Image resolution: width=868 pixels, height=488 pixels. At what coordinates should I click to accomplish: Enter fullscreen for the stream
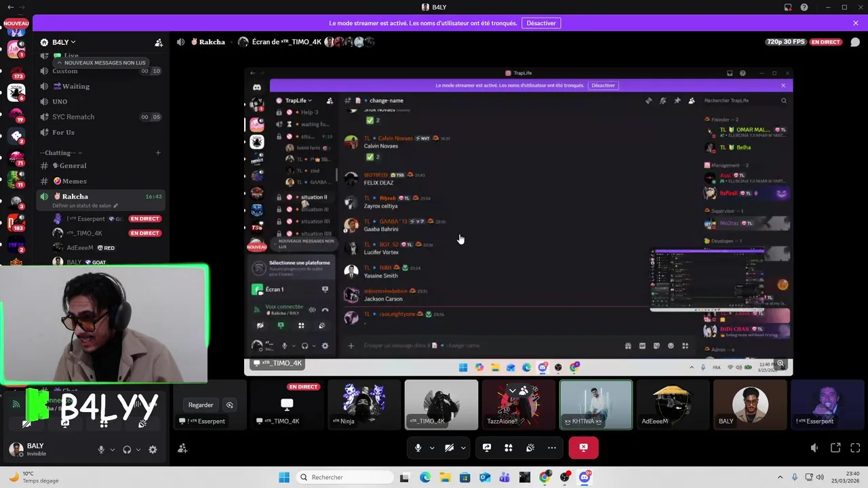point(855,448)
